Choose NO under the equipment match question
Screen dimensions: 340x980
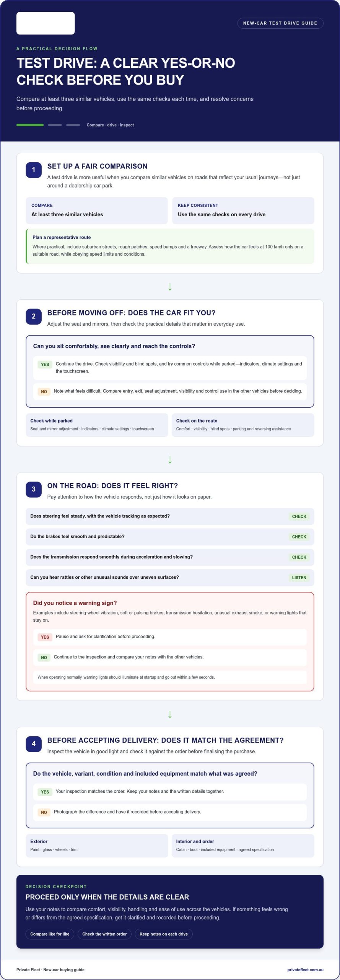tap(44, 812)
